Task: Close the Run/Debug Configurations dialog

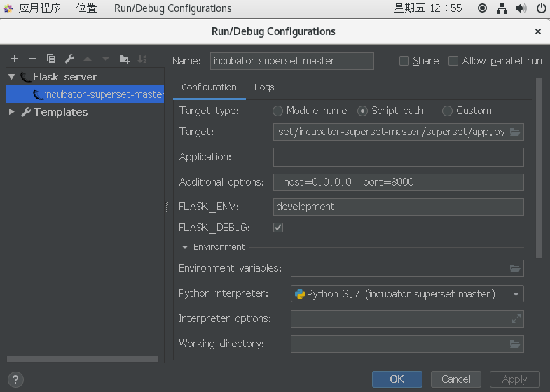Action: click(x=537, y=31)
